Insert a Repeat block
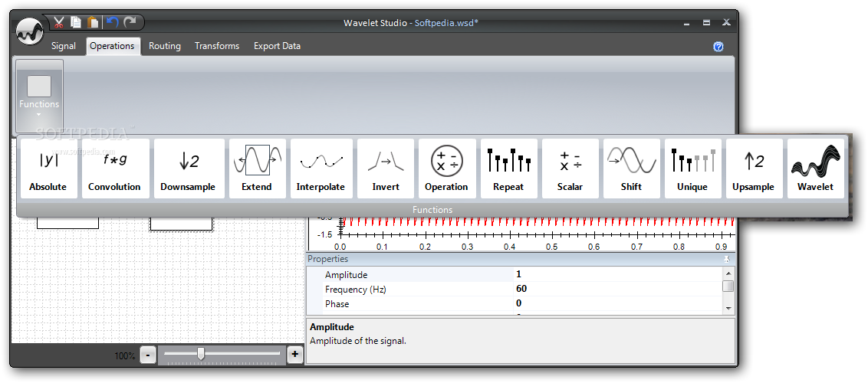 click(508, 169)
